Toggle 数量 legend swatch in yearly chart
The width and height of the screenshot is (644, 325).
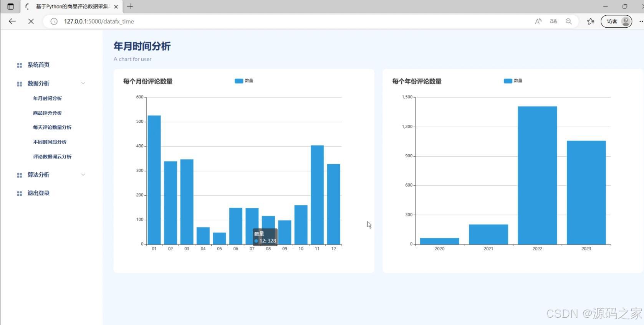point(508,81)
